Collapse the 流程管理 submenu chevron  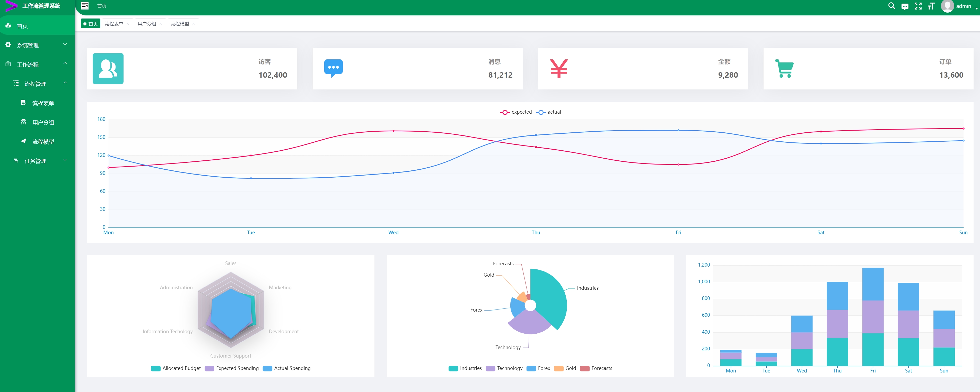click(65, 83)
